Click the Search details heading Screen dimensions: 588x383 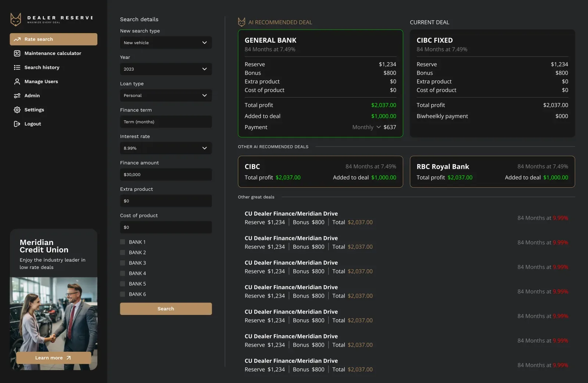tap(139, 19)
